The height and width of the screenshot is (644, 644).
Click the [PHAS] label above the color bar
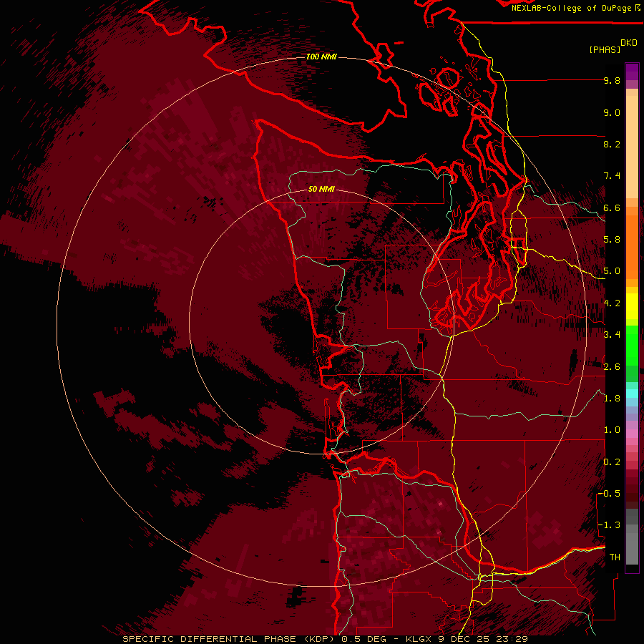click(x=605, y=49)
